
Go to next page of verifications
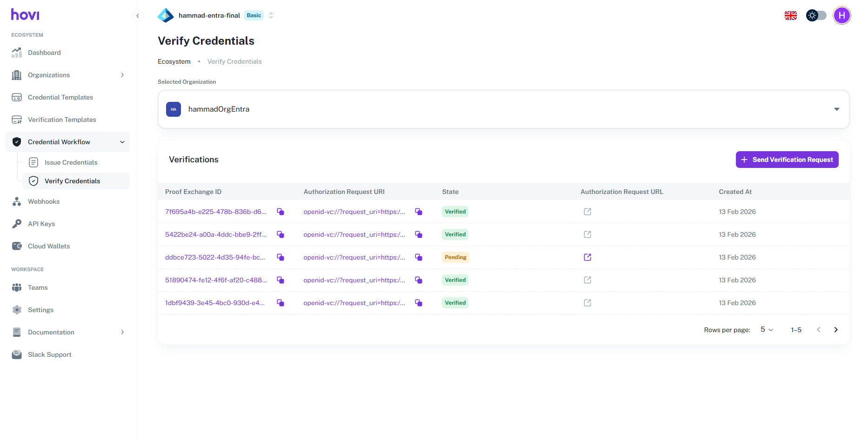[x=835, y=330]
